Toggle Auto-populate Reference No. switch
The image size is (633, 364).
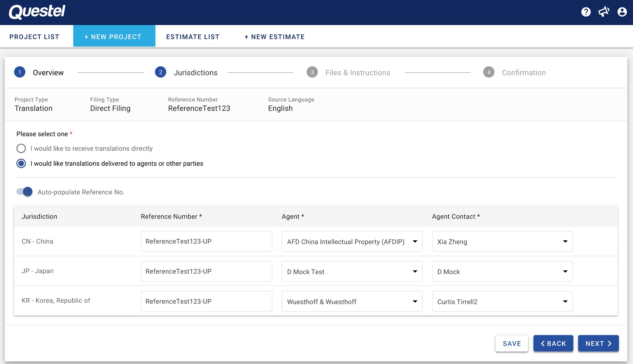point(25,192)
